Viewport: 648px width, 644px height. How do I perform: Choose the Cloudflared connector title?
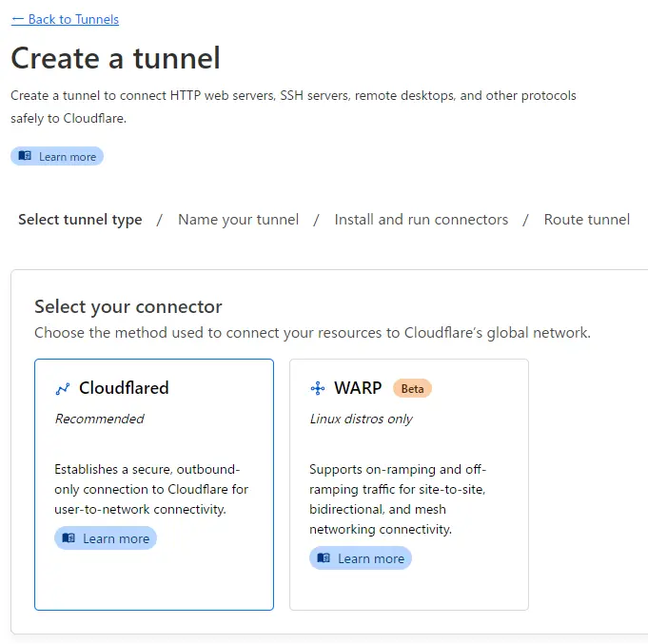(124, 388)
